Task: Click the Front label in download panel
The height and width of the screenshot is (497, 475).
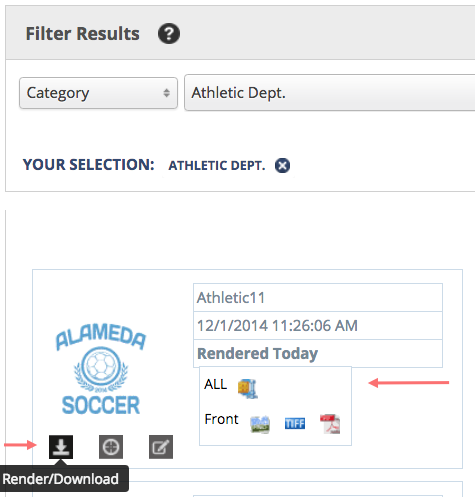Action: tap(221, 419)
